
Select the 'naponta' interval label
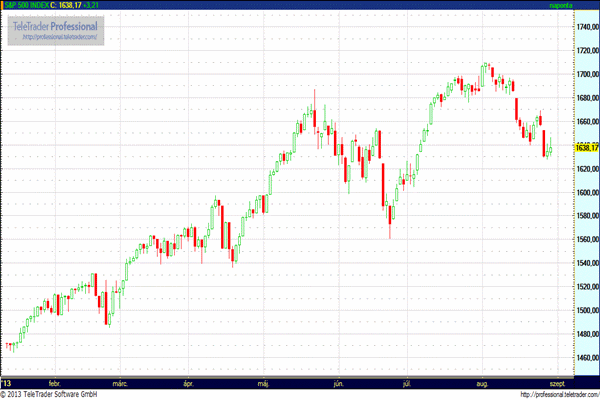tap(565, 5)
